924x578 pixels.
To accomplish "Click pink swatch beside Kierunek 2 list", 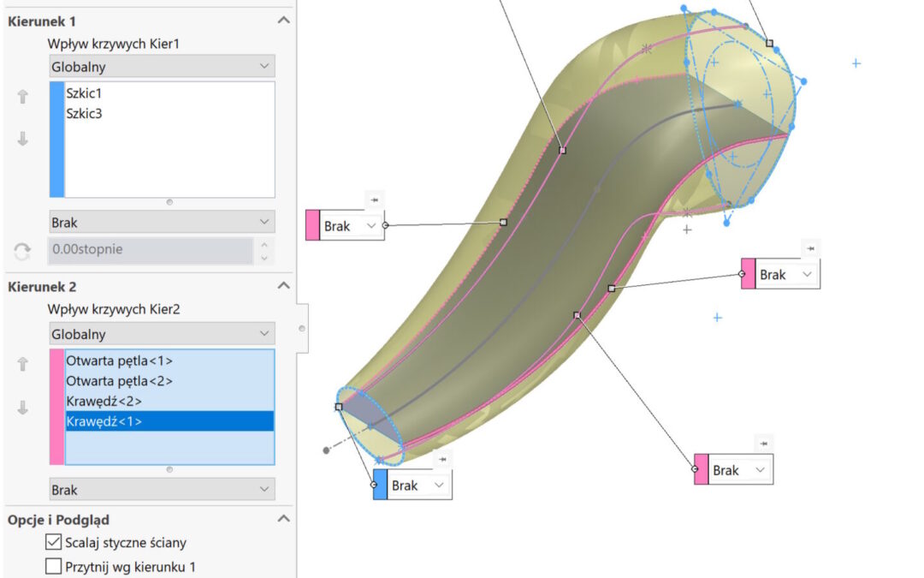I will [56, 407].
